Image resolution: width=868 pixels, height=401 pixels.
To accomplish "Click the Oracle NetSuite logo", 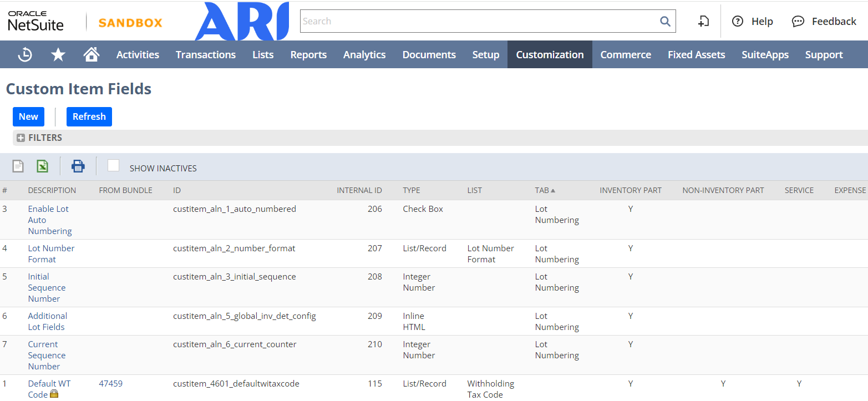I will point(35,21).
